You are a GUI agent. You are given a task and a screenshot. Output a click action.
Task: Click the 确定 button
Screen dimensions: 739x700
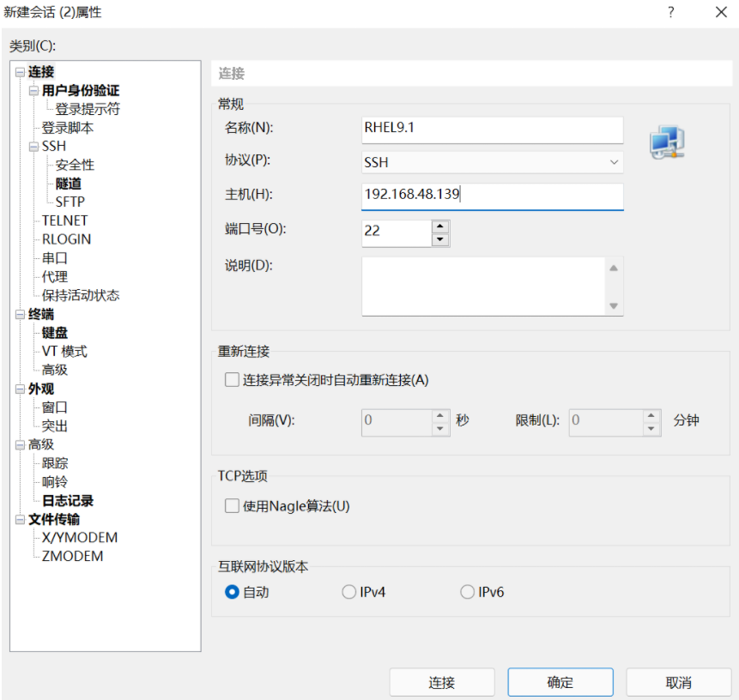[560, 682]
